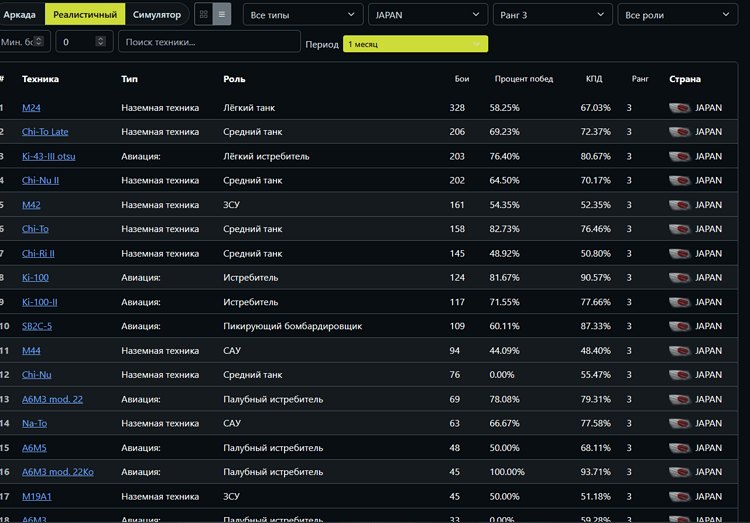Open the Chi-Nu II vehicle link
750x523 pixels.
[x=40, y=180]
